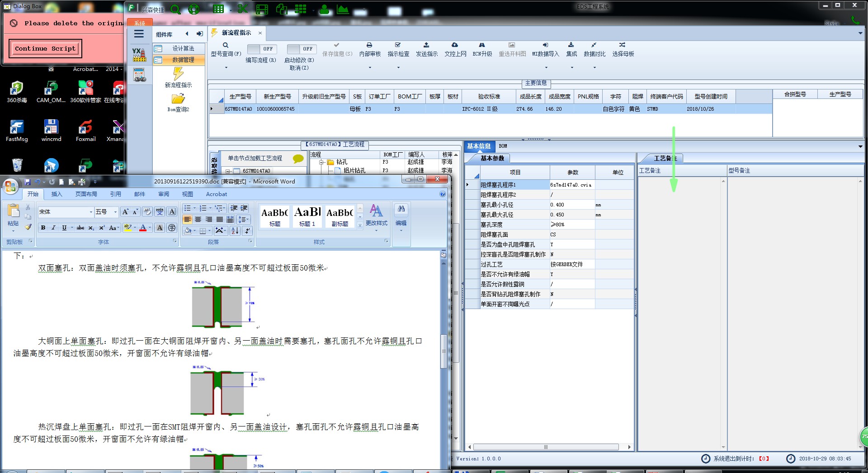Click Save icon in Word quick access
The width and height of the screenshot is (868, 473).
pyautogui.click(x=28, y=182)
